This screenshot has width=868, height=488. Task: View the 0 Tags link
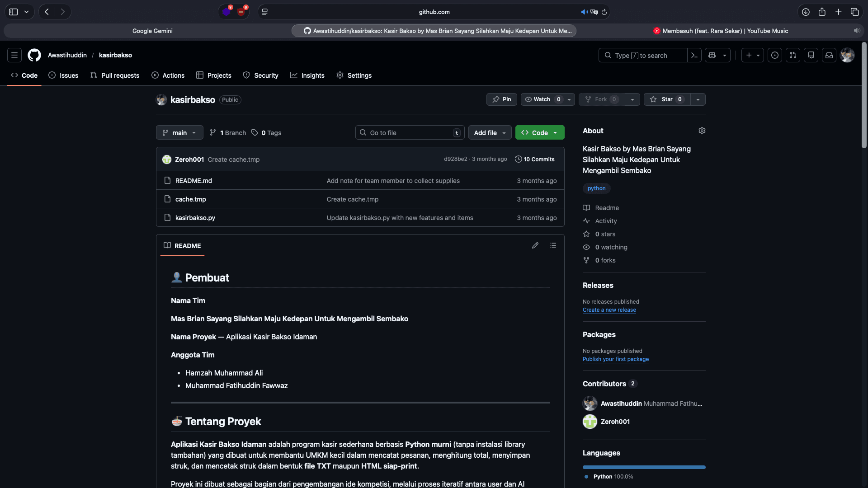coord(267,132)
